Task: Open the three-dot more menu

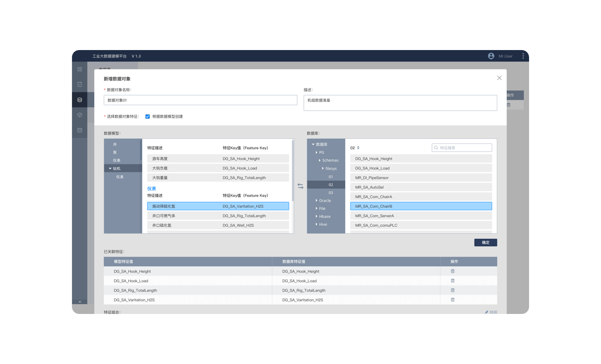Action: (x=523, y=56)
